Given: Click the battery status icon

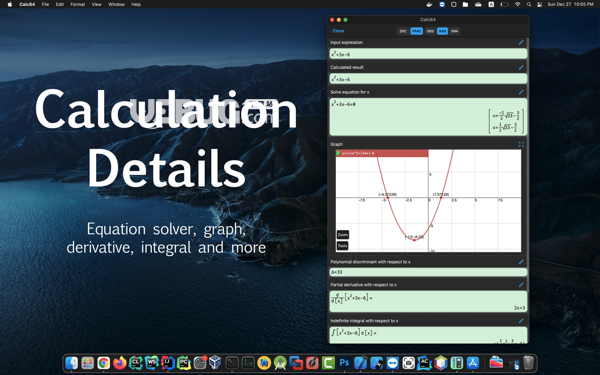Looking at the screenshot, I should click(504, 4).
